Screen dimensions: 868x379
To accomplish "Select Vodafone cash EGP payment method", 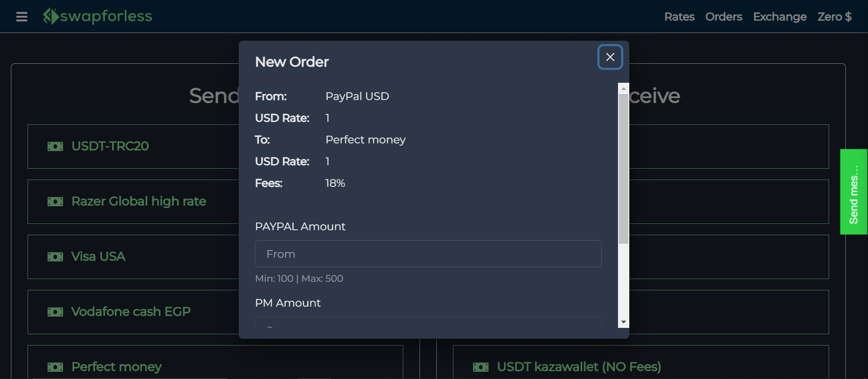I will coord(131,312).
